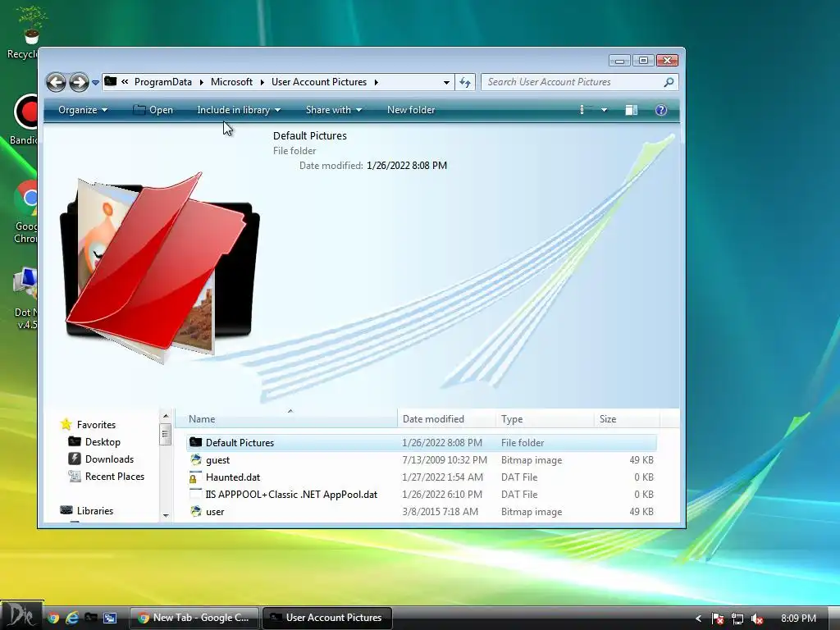Maximize the User Account Pictures window
Image resolution: width=840 pixels, height=630 pixels.
tap(643, 60)
